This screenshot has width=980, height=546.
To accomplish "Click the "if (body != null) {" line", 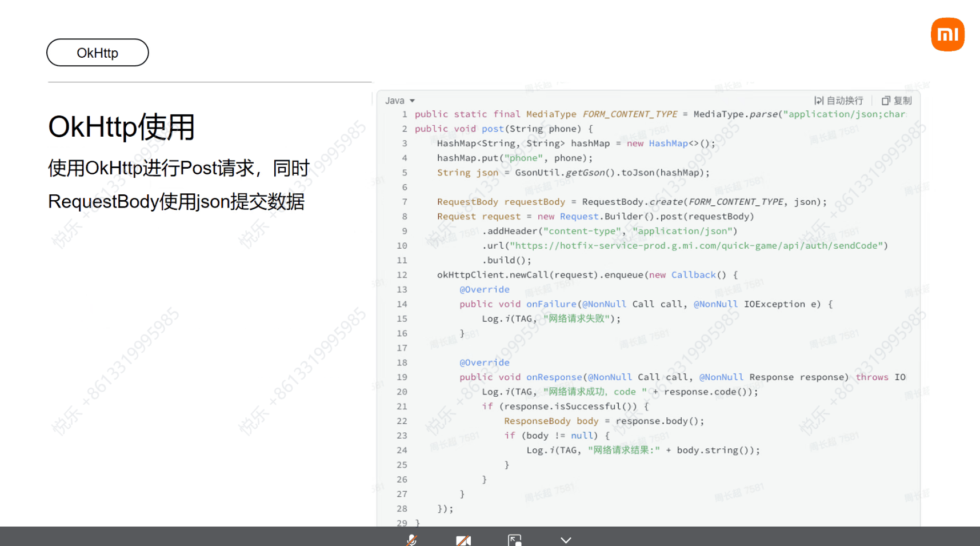I will pos(557,436).
